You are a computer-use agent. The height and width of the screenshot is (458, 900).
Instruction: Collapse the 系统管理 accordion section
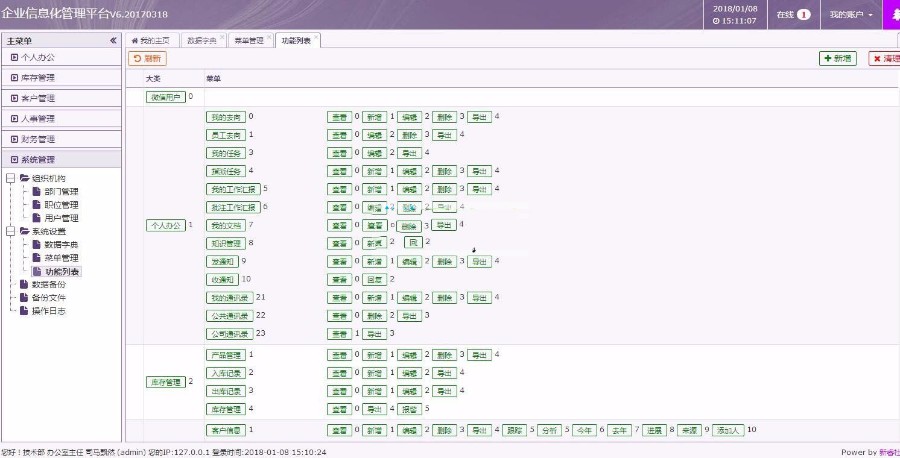tap(61, 160)
